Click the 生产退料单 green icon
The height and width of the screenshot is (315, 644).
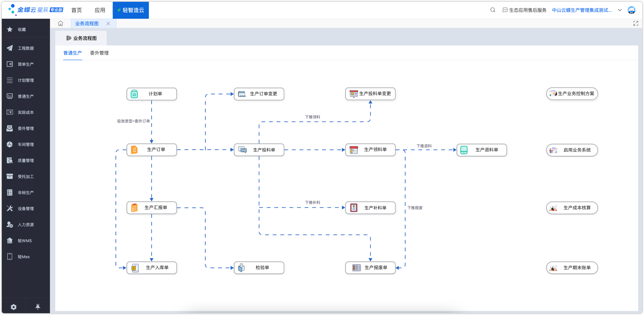[x=464, y=150]
